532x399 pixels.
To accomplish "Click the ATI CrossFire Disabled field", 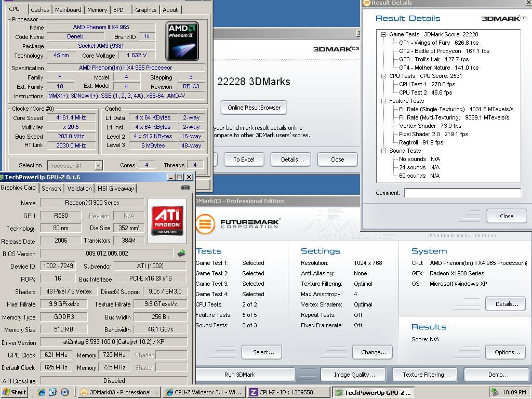I will 114,381.
